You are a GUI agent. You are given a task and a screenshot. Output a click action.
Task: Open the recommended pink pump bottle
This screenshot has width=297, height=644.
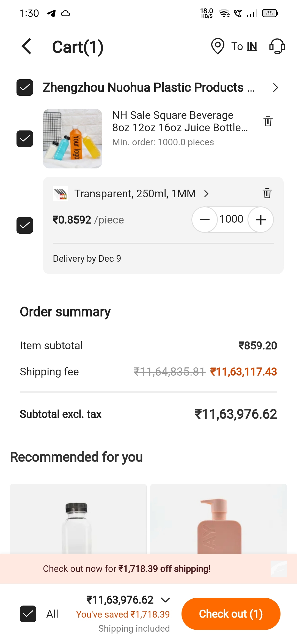[219, 520]
